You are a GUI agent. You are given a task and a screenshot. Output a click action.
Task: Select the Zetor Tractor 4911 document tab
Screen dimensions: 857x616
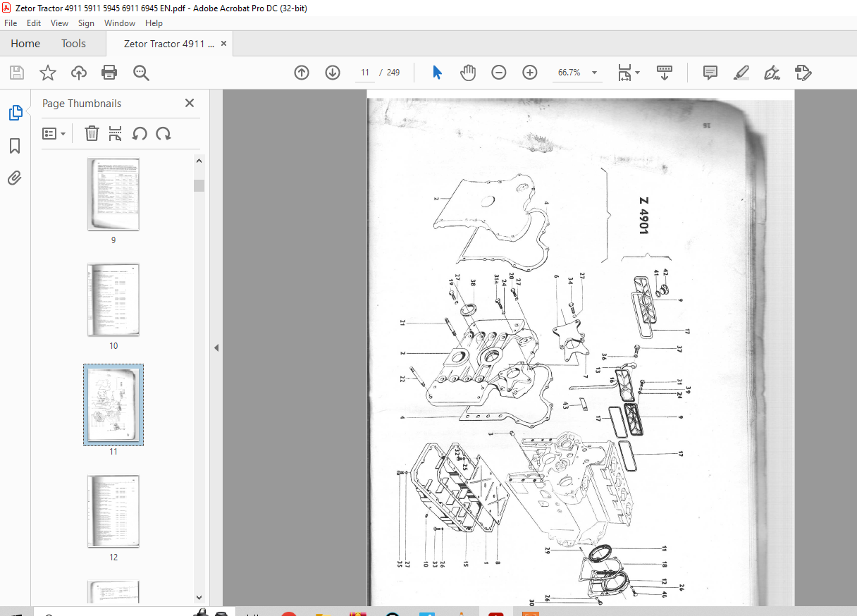[x=169, y=44]
